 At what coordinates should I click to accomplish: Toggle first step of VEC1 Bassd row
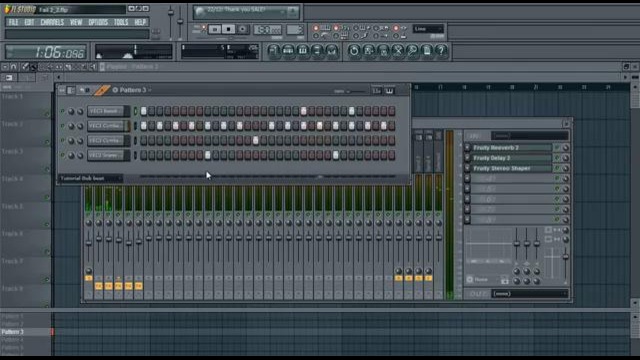[144, 111]
